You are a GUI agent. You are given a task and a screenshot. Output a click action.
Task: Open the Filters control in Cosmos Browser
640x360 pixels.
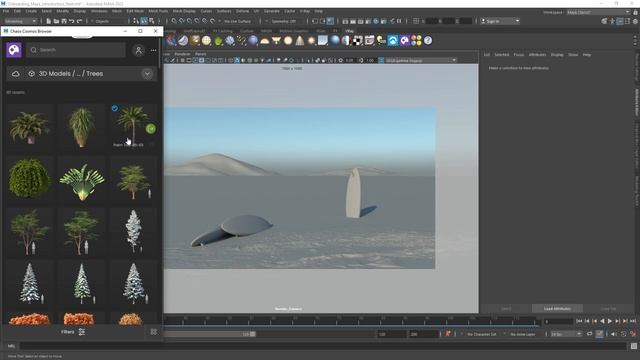(73, 332)
